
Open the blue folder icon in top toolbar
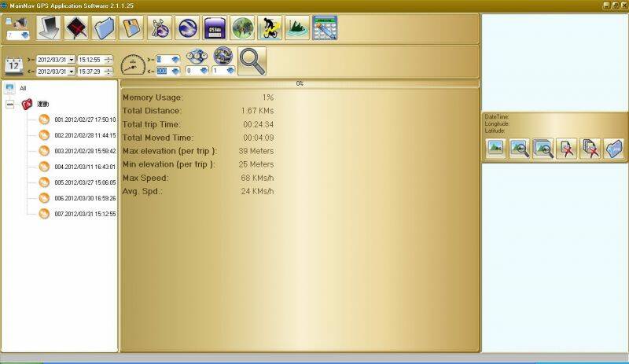click(104, 28)
